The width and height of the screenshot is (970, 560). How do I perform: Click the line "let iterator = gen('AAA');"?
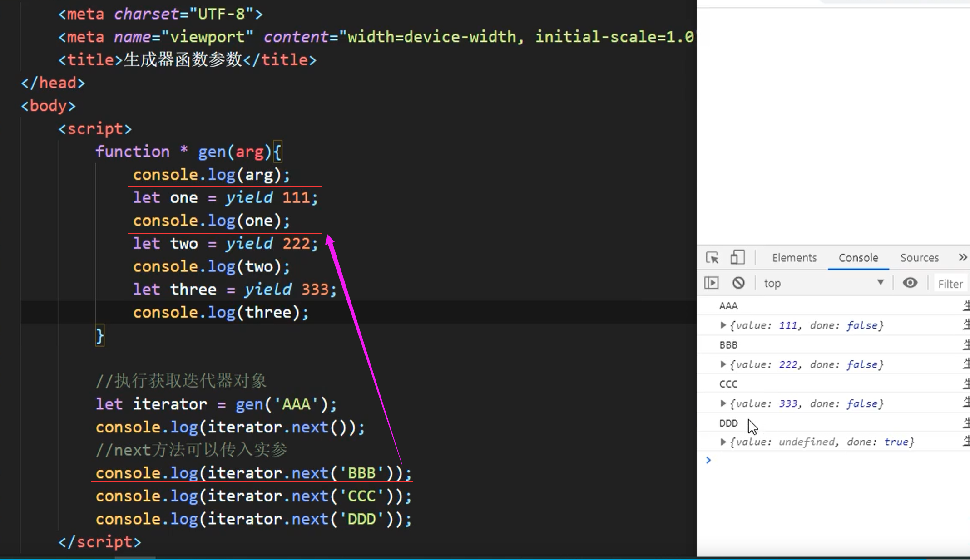216,404
